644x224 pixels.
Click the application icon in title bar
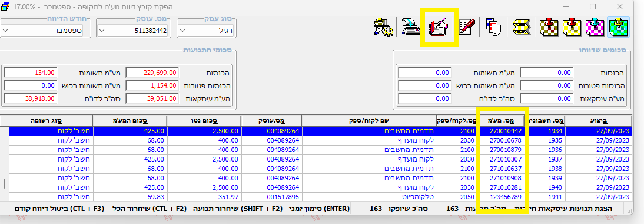(5, 6)
